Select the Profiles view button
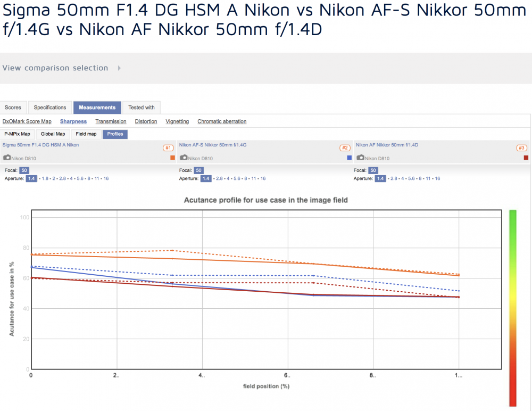 [115, 134]
